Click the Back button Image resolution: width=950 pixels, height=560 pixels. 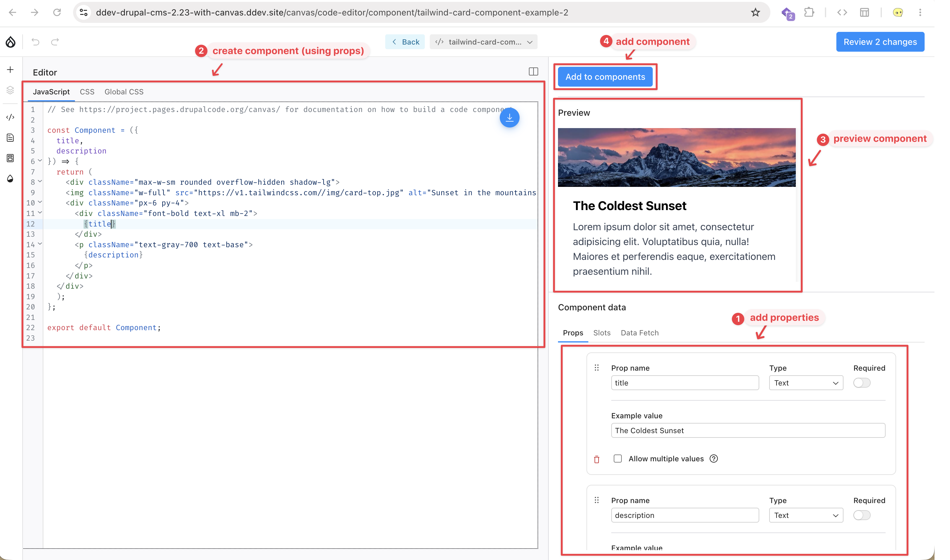pyautogui.click(x=405, y=42)
